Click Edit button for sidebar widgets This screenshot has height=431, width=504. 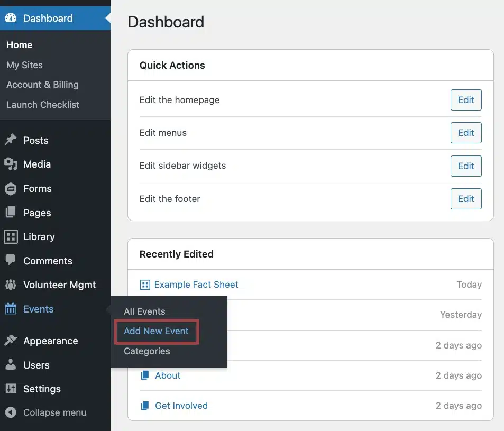[x=465, y=166]
